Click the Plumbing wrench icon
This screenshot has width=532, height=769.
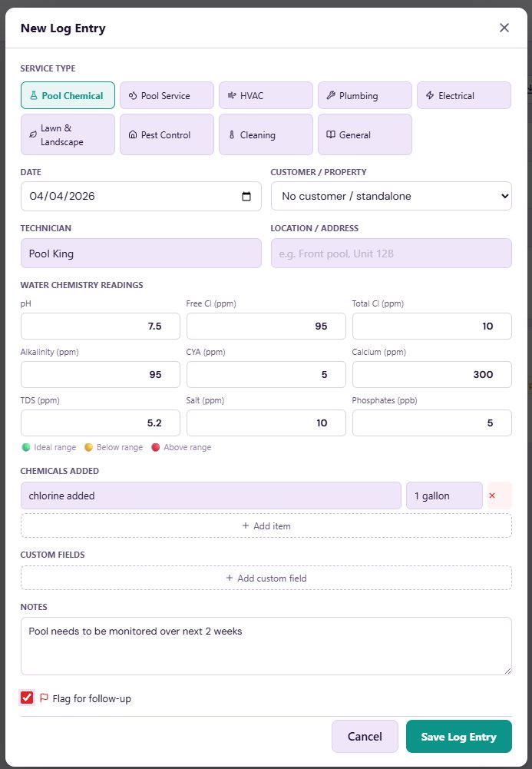[x=330, y=96]
